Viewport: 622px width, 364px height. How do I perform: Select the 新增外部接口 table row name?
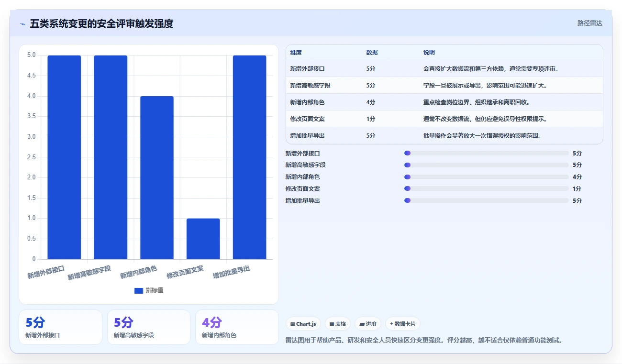[307, 69]
